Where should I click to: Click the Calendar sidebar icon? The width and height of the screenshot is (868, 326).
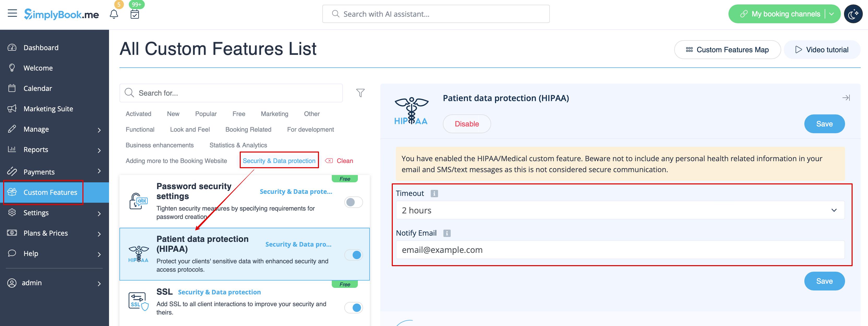[x=12, y=88]
